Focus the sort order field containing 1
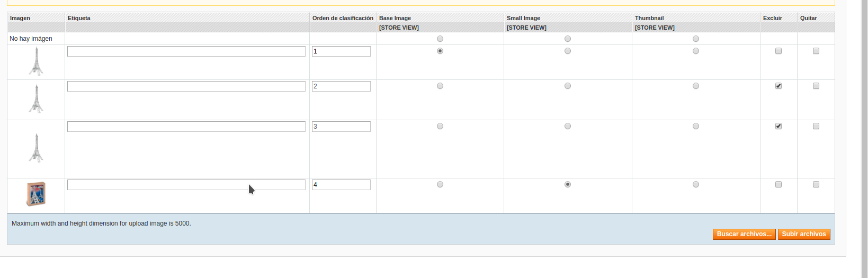 (x=341, y=51)
